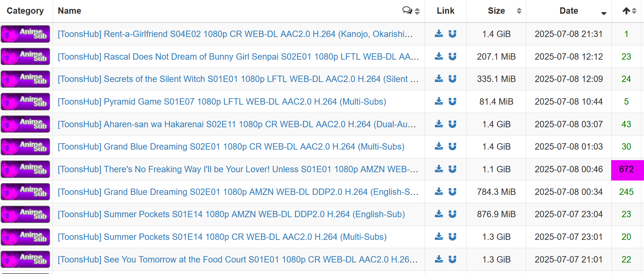Open Aharen-san wa Hakarenai S02E11 link
The image size is (644, 274).
(x=237, y=124)
